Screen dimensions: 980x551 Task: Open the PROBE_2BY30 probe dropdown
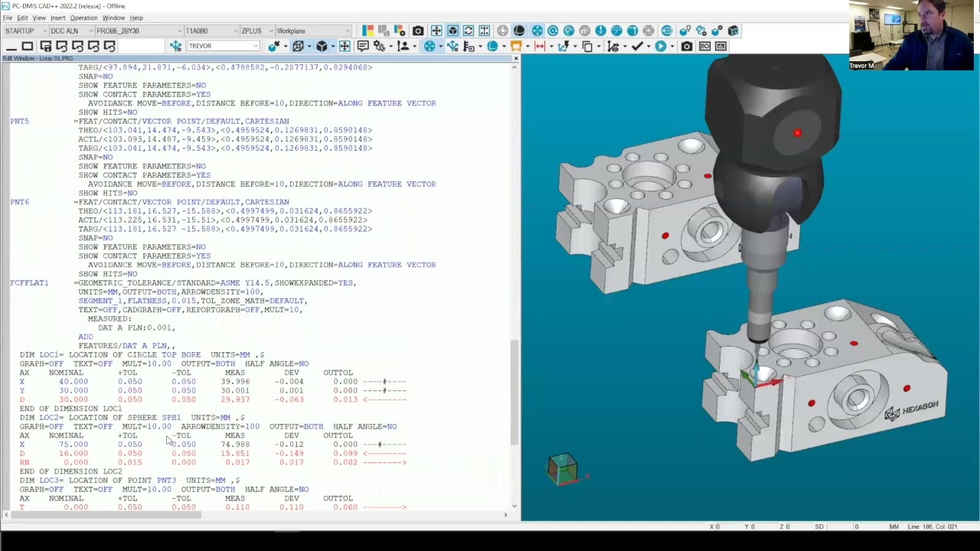(139, 31)
